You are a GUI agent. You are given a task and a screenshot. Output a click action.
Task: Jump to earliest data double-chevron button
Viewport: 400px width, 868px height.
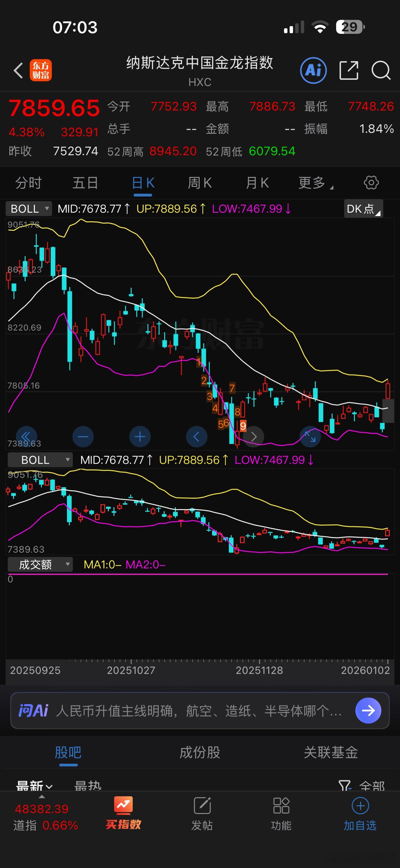point(26,437)
